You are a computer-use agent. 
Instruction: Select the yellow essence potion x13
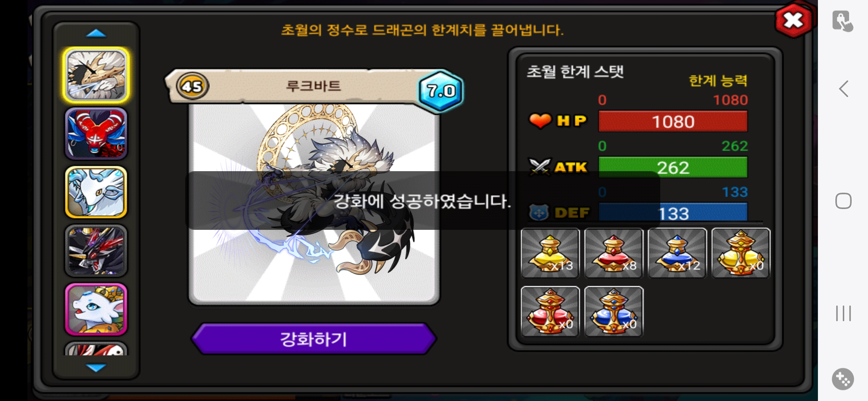coord(550,253)
